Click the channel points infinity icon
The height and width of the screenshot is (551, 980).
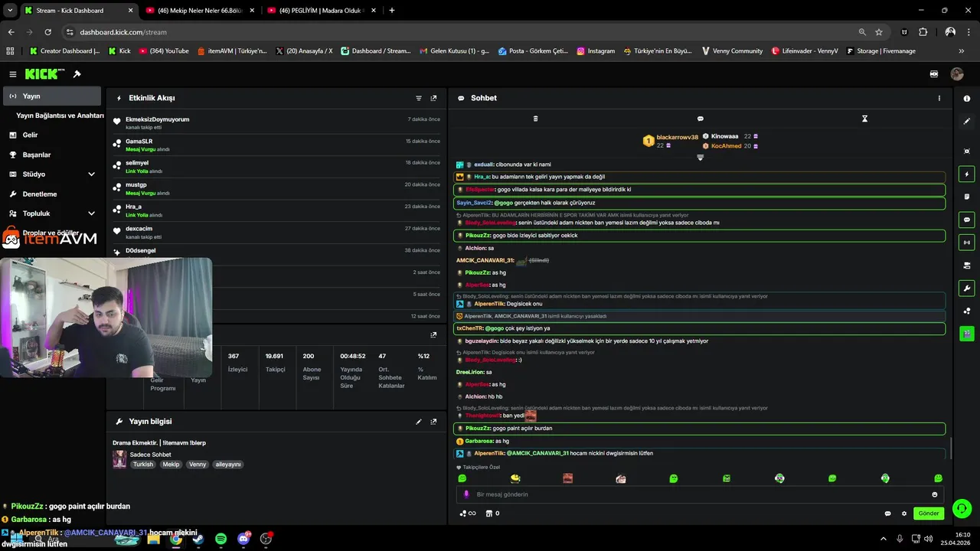(x=467, y=514)
